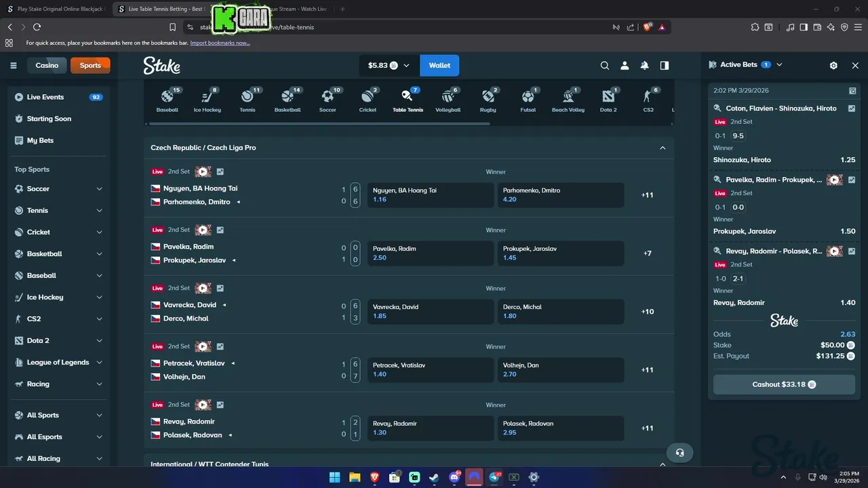Expand League of Legends in sidebar
The image size is (868, 488).
point(58,363)
